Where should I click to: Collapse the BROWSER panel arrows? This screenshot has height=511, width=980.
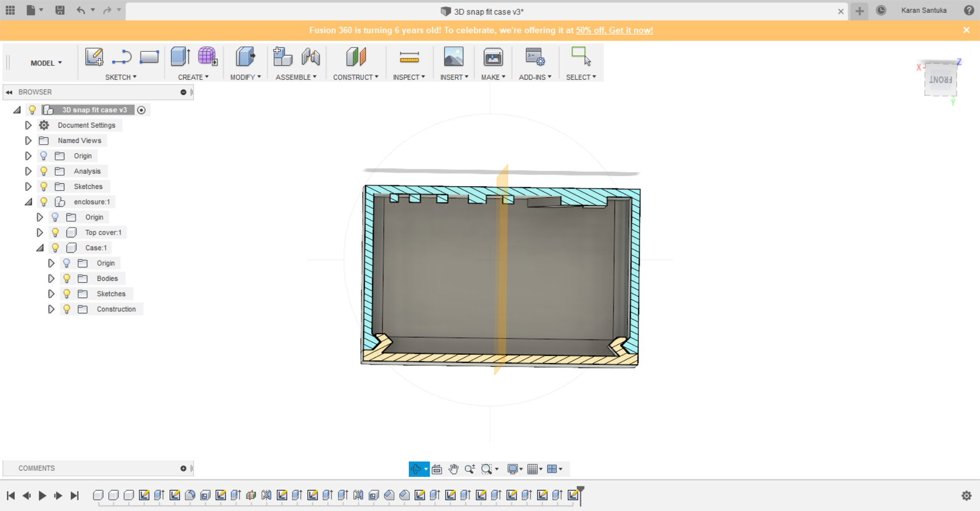pyautogui.click(x=9, y=92)
